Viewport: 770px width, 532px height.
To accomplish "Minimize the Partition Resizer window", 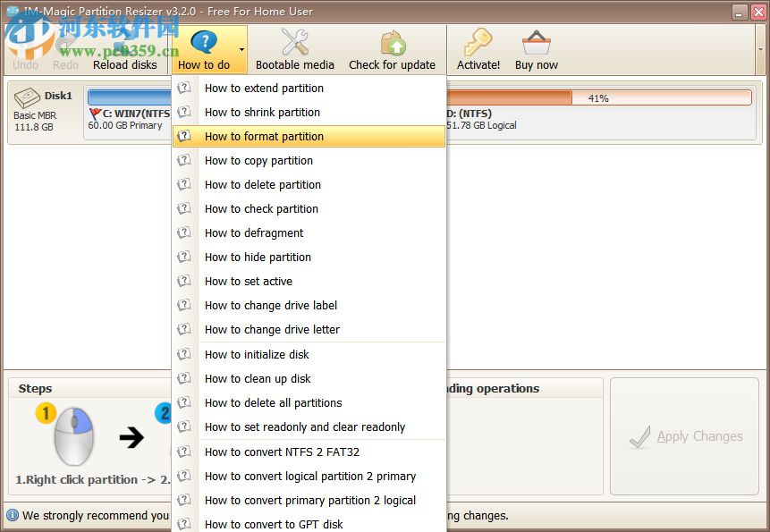I will pyautogui.click(x=739, y=12).
